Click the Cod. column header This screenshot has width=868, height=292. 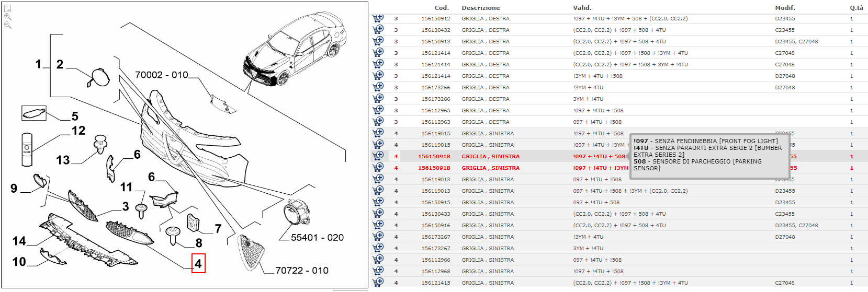[442, 8]
